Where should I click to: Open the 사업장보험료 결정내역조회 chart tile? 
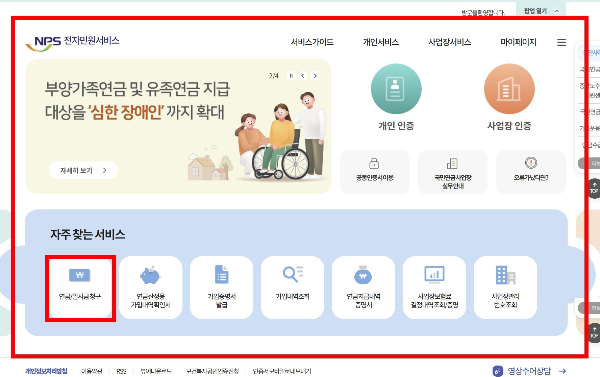pyautogui.click(x=434, y=287)
